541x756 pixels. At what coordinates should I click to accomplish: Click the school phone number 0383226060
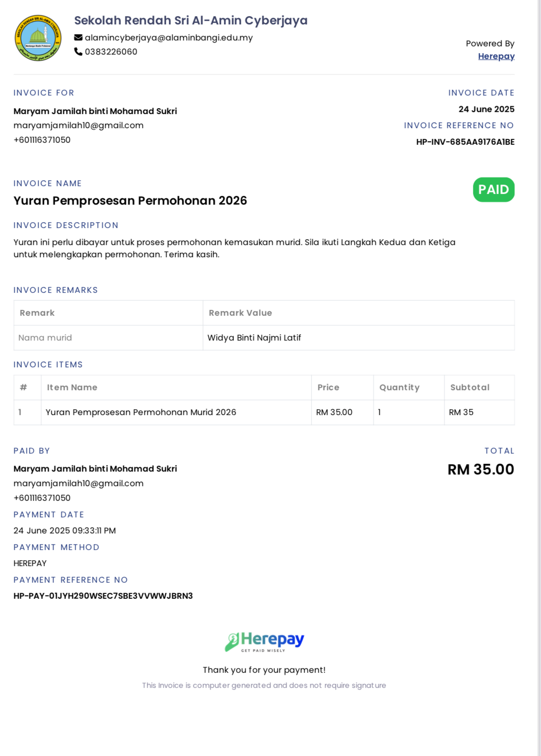coord(111,52)
